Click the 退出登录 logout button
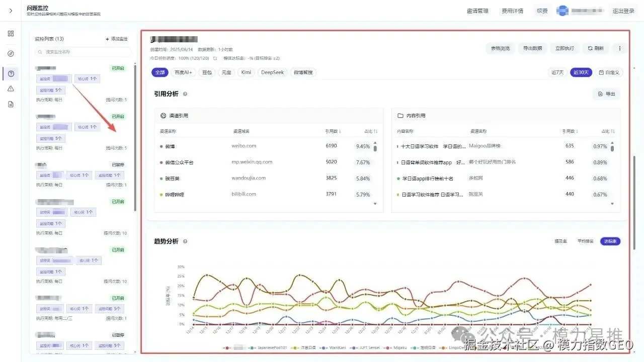644x362 pixels. click(623, 11)
